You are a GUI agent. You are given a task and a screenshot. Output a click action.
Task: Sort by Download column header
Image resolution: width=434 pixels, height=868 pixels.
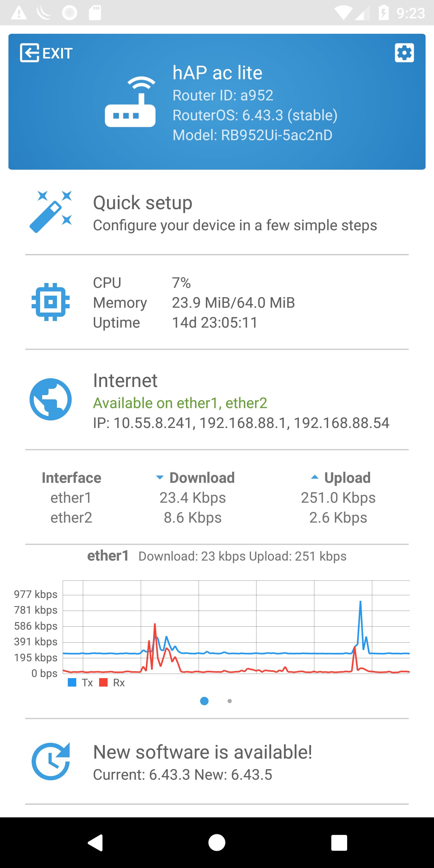coord(196,477)
